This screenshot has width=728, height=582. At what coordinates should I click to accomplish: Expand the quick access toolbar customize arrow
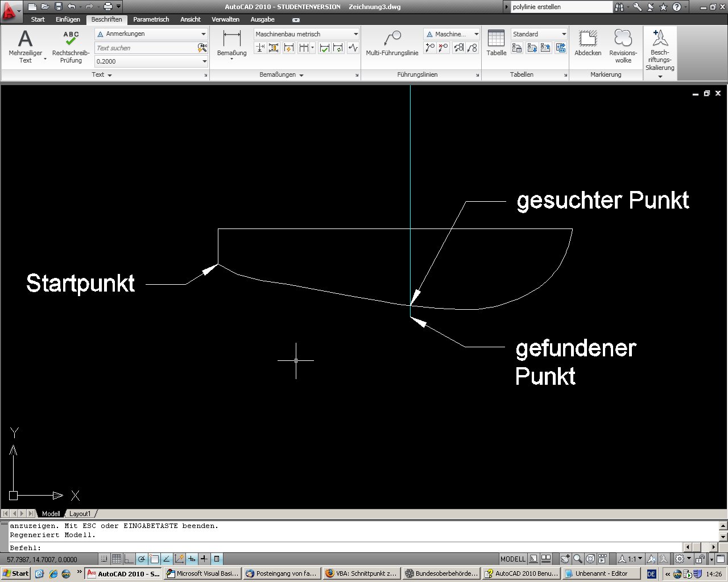tap(119, 7)
